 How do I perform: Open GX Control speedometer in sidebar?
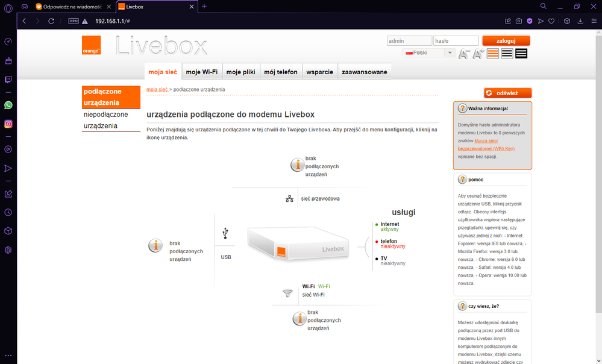[8, 42]
